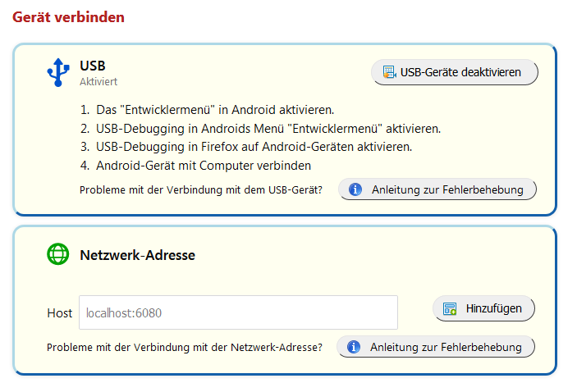This screenshot has width=577, height=392.
Task: Click the green globe network icon
Action: coord(58,254)
